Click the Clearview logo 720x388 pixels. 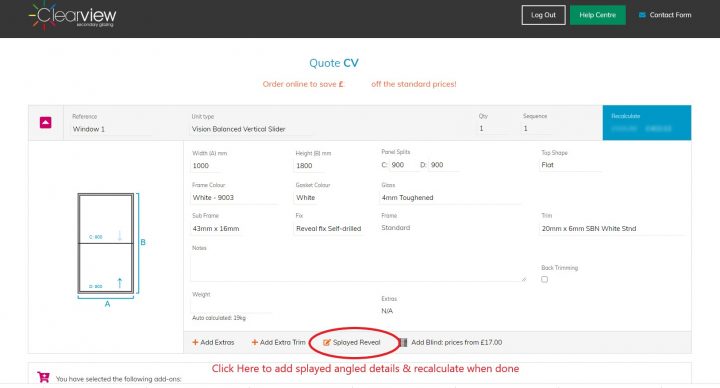pos(73,16)
